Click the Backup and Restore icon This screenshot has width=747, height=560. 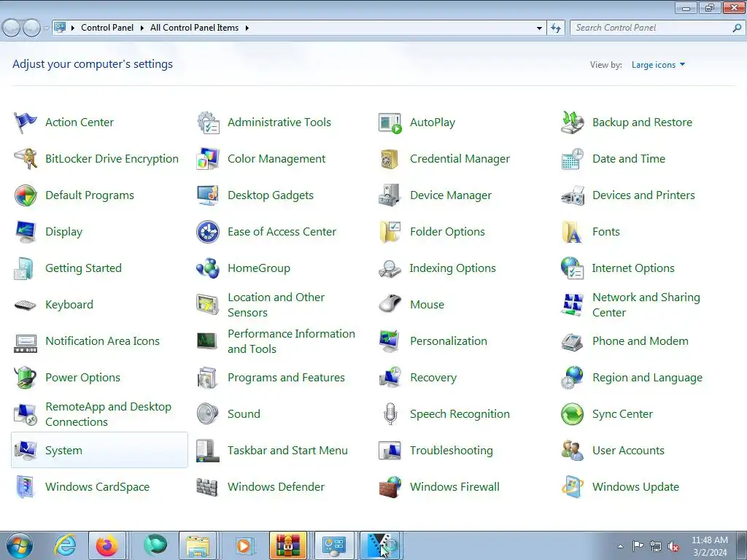pyautogui.click(x=572, y=122)
